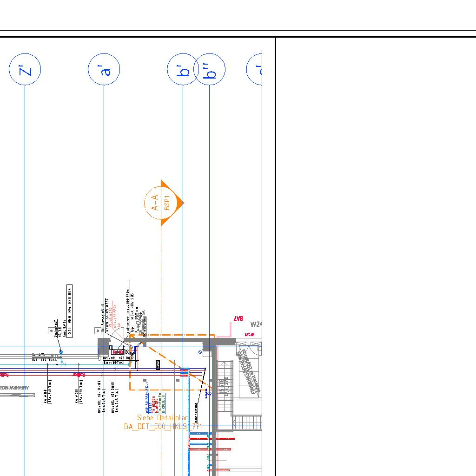Click the BA_DET_E00_HKLS_771 plan reference
Screen dimensions: 476x476
pos(163,426)
